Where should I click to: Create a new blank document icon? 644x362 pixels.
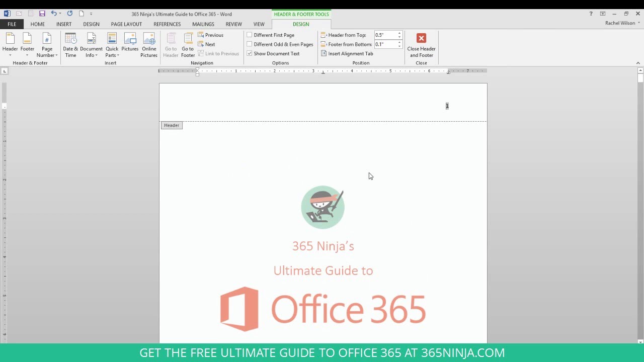(x=81, y=14)
